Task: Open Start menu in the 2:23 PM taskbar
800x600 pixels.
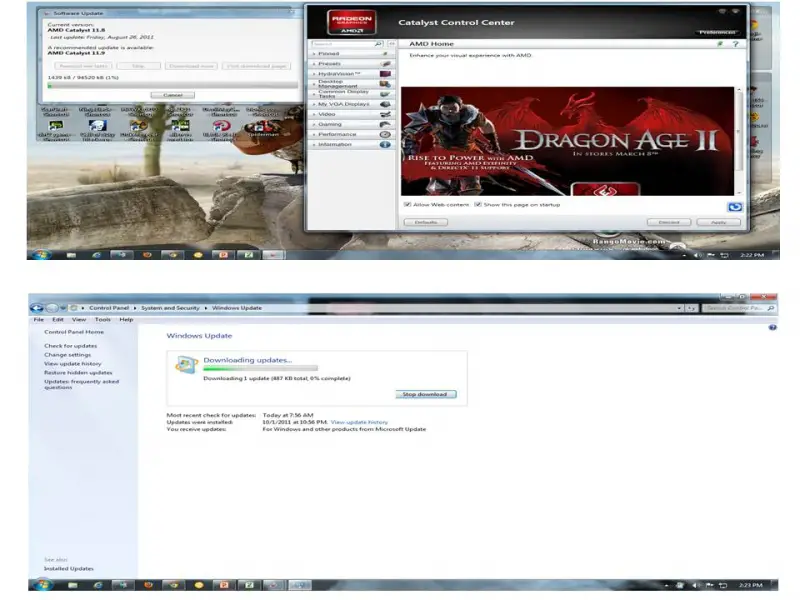Action: pyautogui.click(x=43, y=585)
